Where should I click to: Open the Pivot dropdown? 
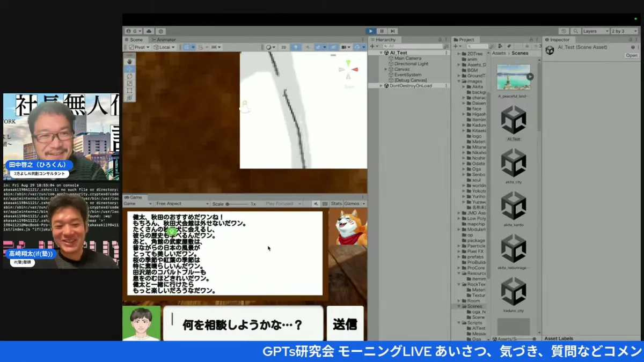pos(140,47)
